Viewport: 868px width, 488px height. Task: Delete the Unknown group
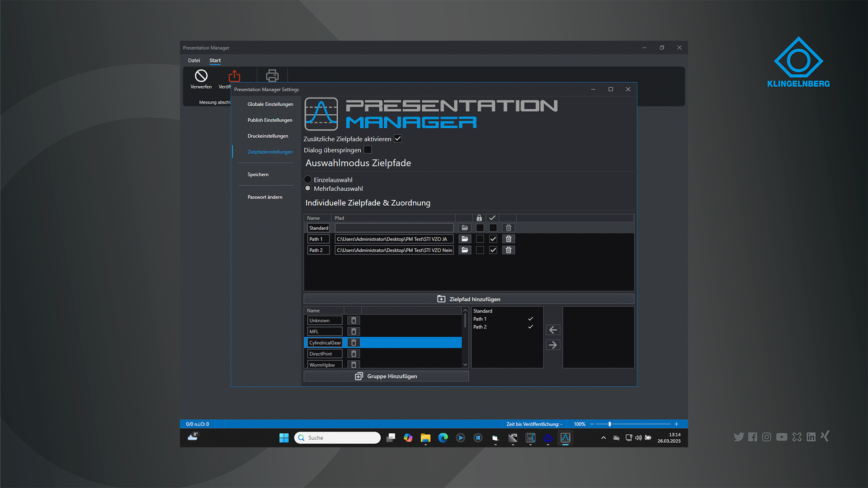pyautogui.click(x=354, y=320)
